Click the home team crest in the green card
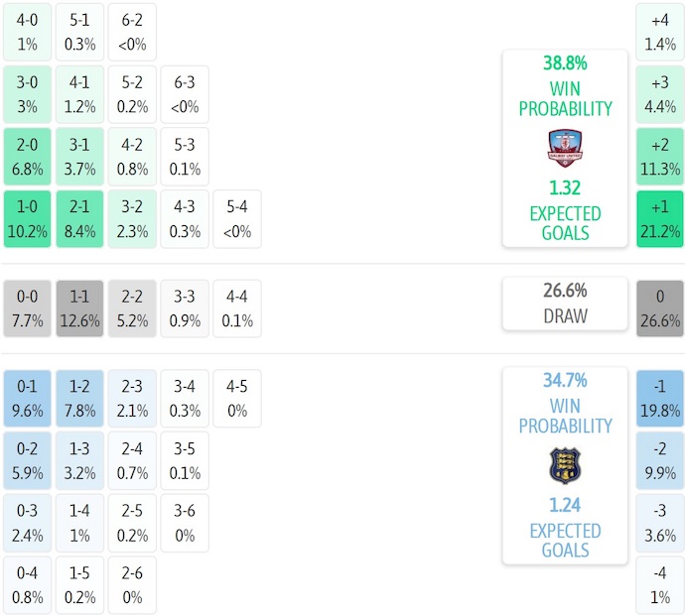This screenshot has height=616, width=685. 564,148
